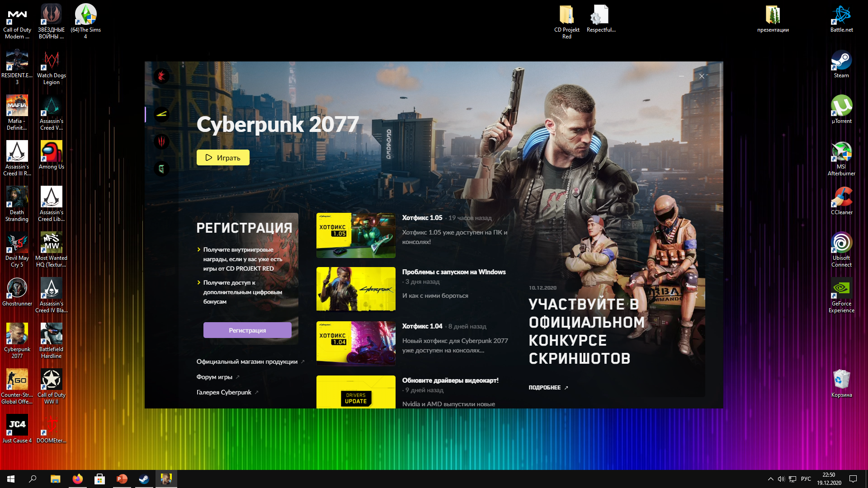Open Windows notification center icon
The width and height of the screenshot is (868, 488).
(853, 479)
